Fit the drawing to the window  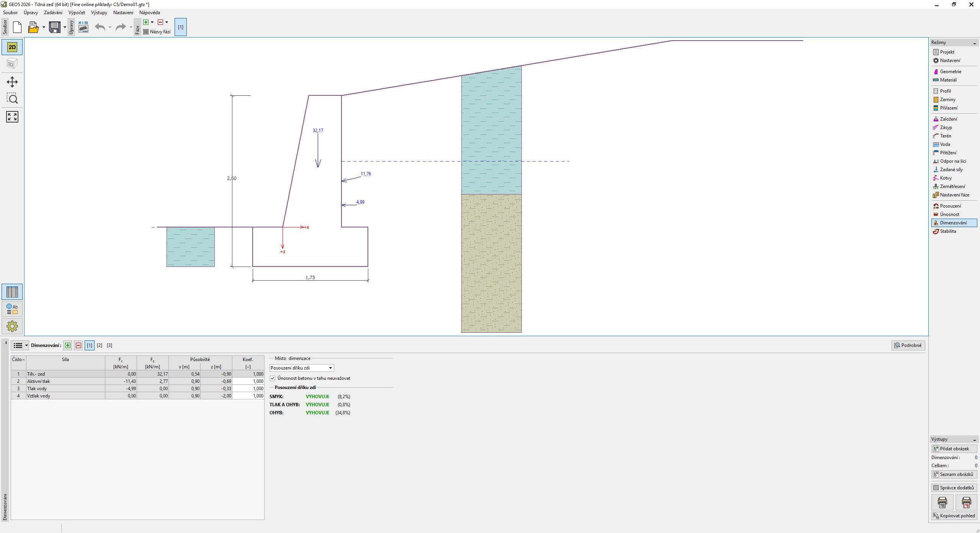pyautogui.click(x=12, y=117)
